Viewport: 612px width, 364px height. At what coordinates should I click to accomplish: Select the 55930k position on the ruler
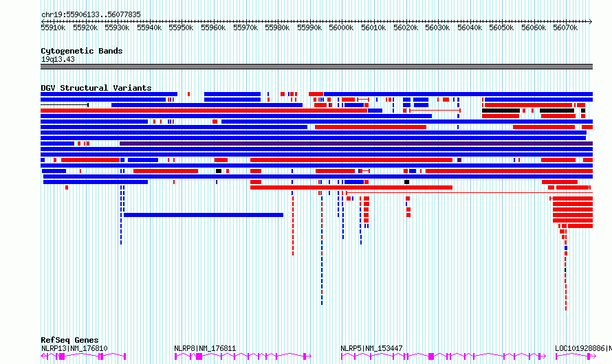[x=117, y=27]
